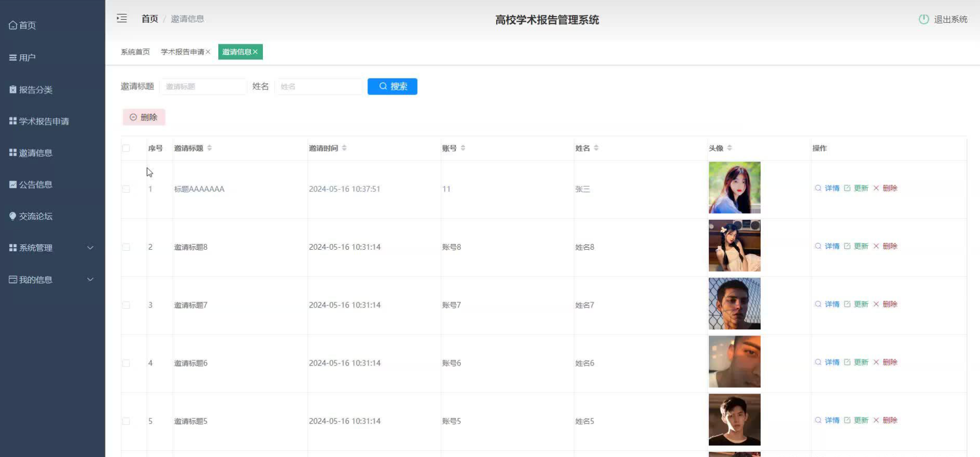The width and height of the screenshot is (980, 457).
Task: Click the name cell 张三
Action: [583, 189]
